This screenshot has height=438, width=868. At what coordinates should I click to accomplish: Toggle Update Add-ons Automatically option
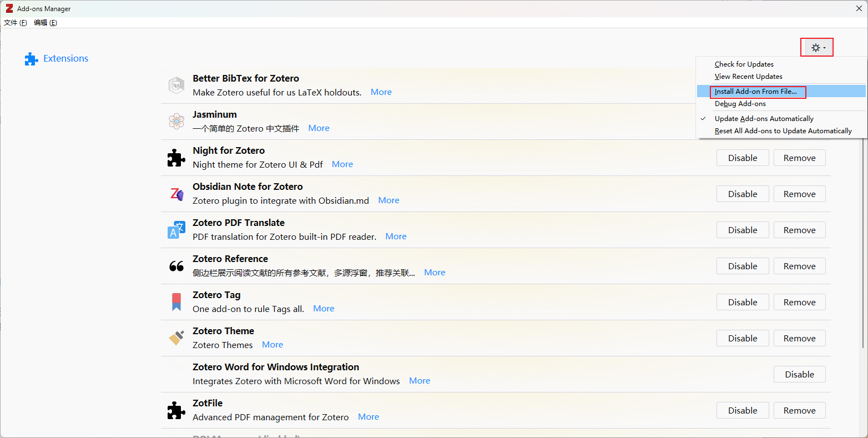point(781,119)
